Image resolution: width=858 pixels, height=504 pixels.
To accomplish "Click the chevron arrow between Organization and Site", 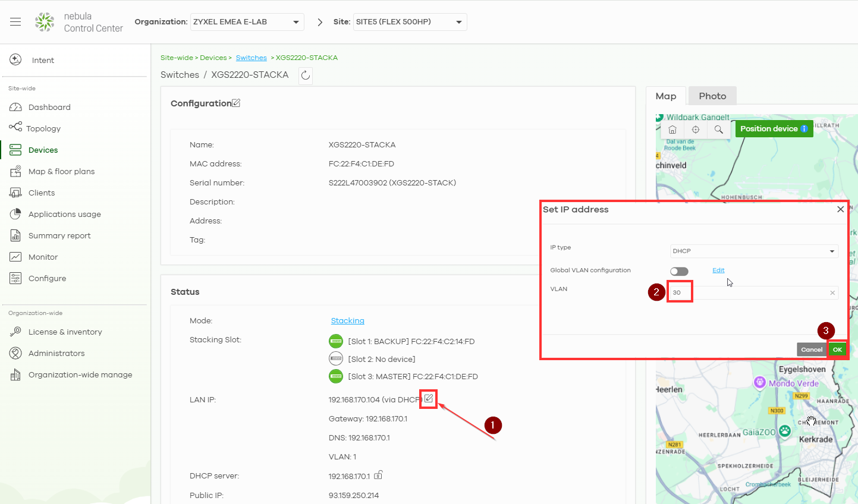I will (x=320, y=22).
